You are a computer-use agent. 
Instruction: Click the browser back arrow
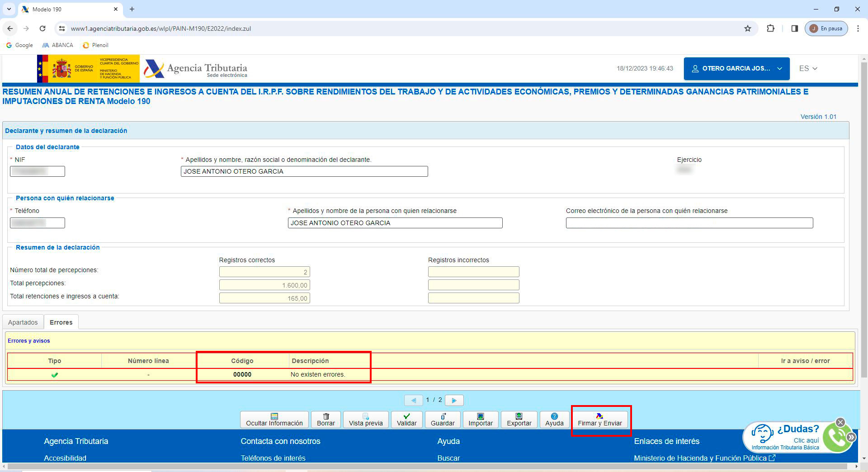point(10,28)
